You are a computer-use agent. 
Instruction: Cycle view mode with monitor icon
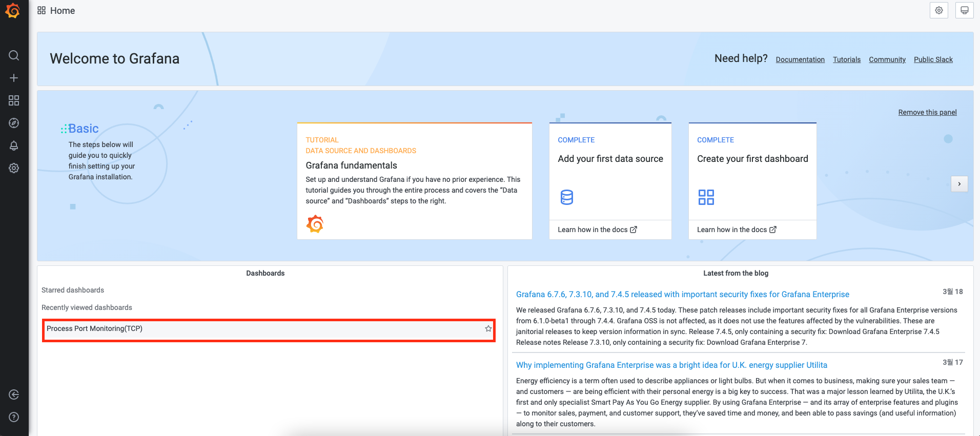(x=964, y=10)
